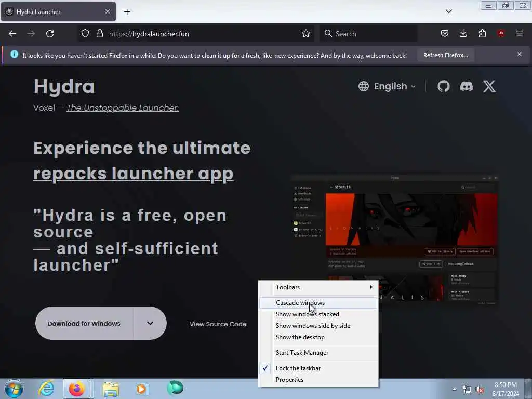
Task: Open the View Source Code link
Action: (218, 324)
